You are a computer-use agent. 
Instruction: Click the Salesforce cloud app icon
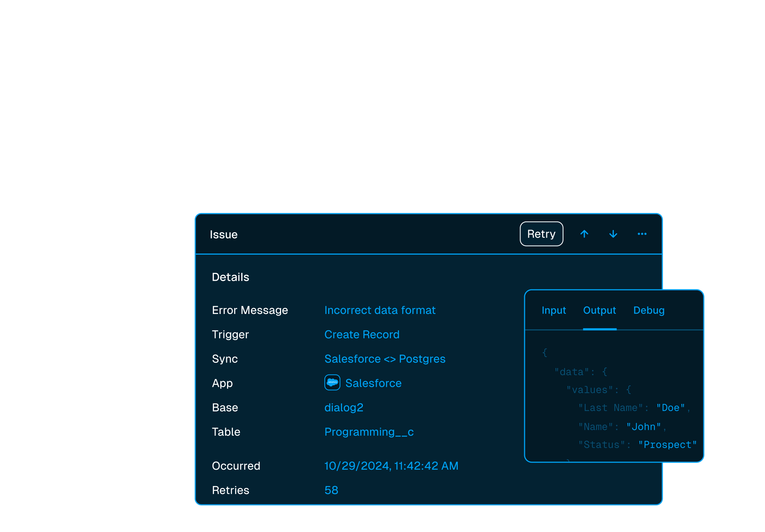tap(332, 383)
